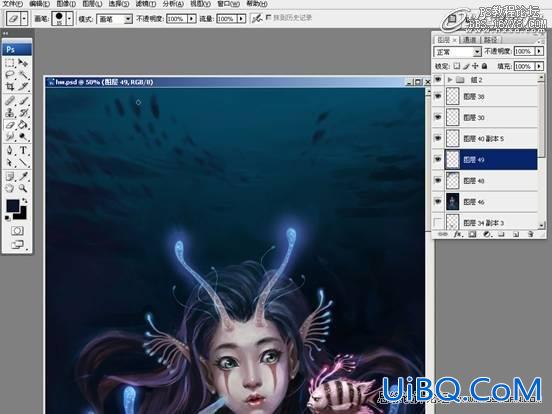
Task: Select the Magic Wand tool
Action: point(23,74)
